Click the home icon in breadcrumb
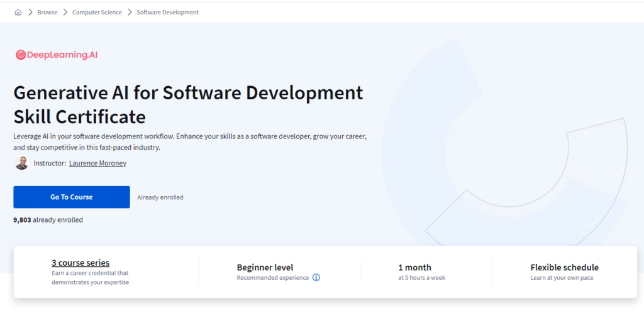The image size is (644, 315). click(x=18, y=12)
